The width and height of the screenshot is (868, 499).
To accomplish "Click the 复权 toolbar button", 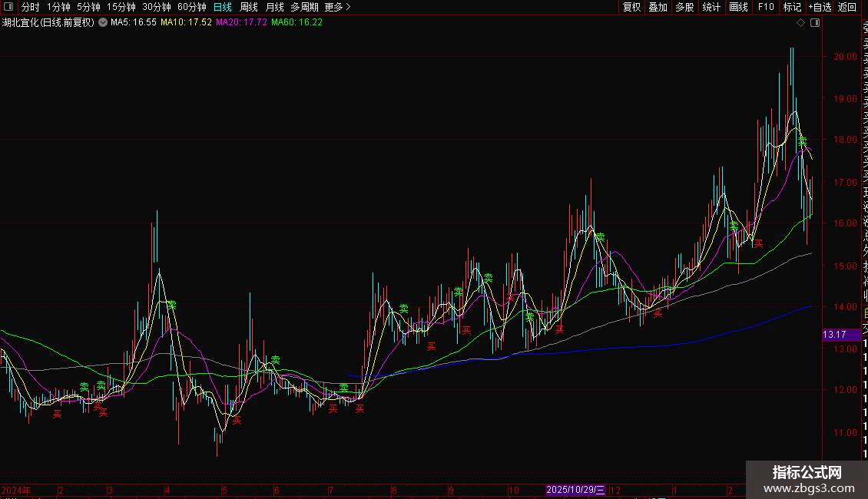I will (631, 7).
